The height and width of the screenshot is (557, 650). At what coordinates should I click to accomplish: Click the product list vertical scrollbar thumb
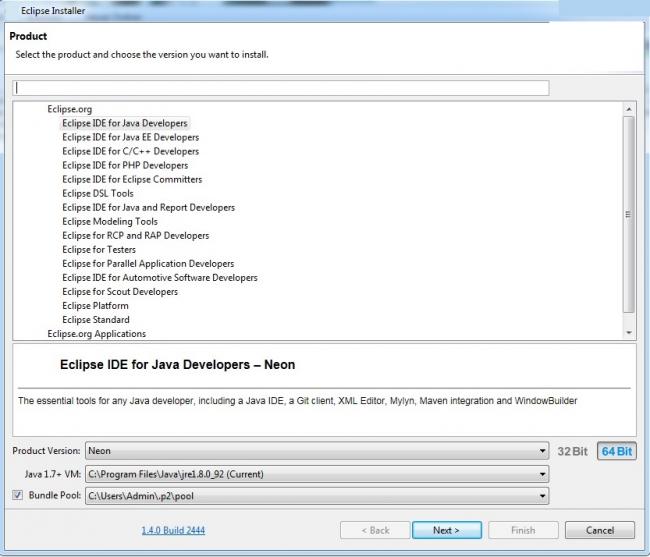(629, 214)
